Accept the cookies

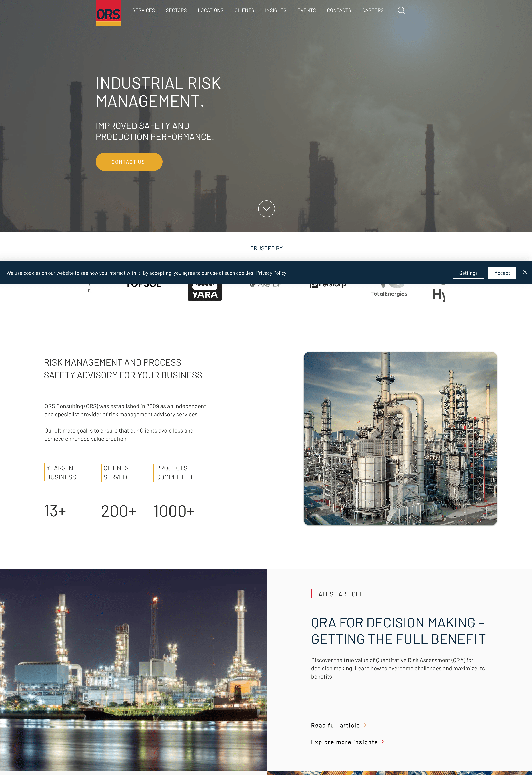coord(502,273)
